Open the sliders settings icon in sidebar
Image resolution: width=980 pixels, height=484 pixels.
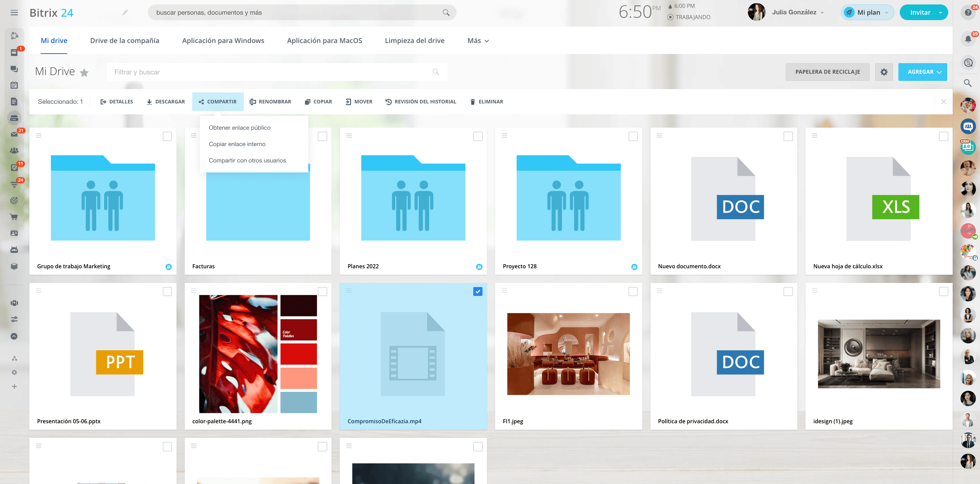pos(14,319)
